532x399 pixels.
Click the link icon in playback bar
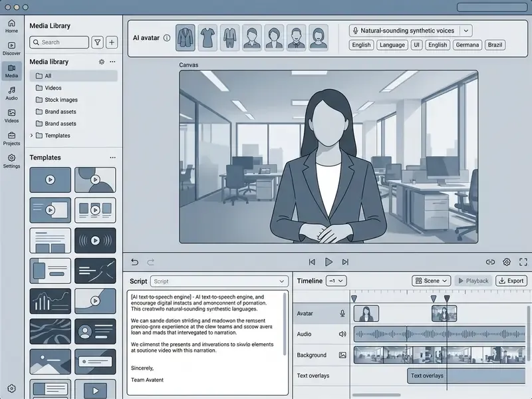pyautogui.click(x=490, y=262)
